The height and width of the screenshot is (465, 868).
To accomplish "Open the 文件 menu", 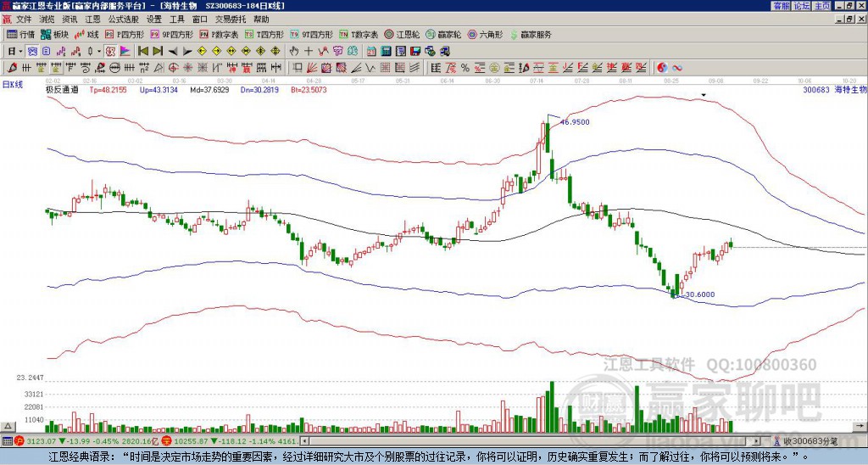I will pyautogui.click(x=25, y=20).
